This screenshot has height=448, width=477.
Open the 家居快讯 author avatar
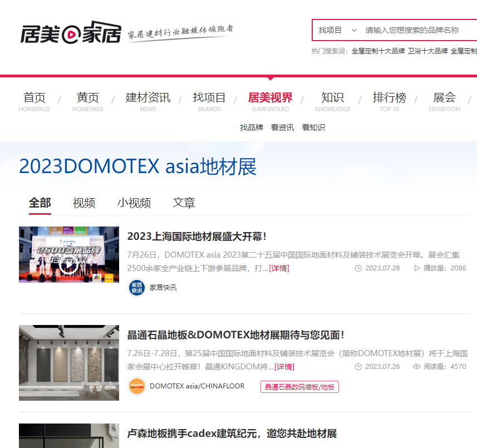137,287
